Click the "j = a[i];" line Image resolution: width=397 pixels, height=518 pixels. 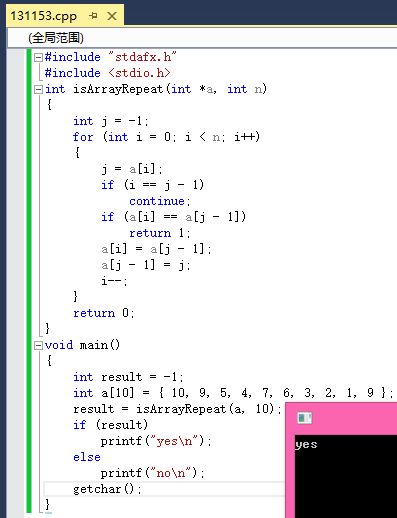[x=132, y=169]
